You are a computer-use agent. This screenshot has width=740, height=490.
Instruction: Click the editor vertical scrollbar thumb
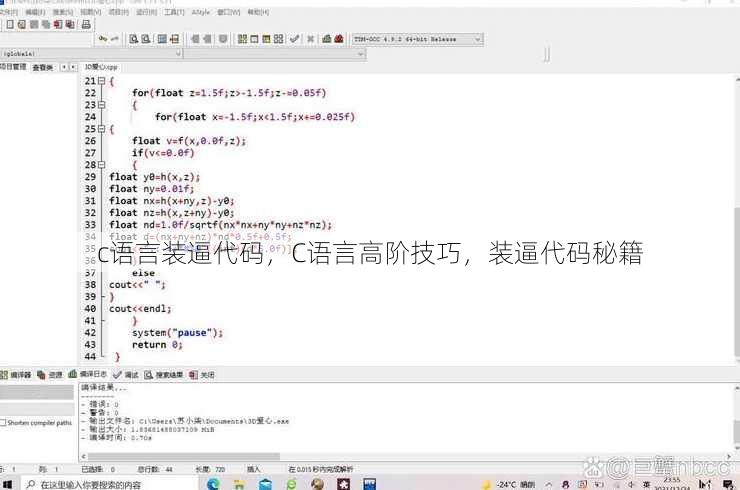click(737, 282)
